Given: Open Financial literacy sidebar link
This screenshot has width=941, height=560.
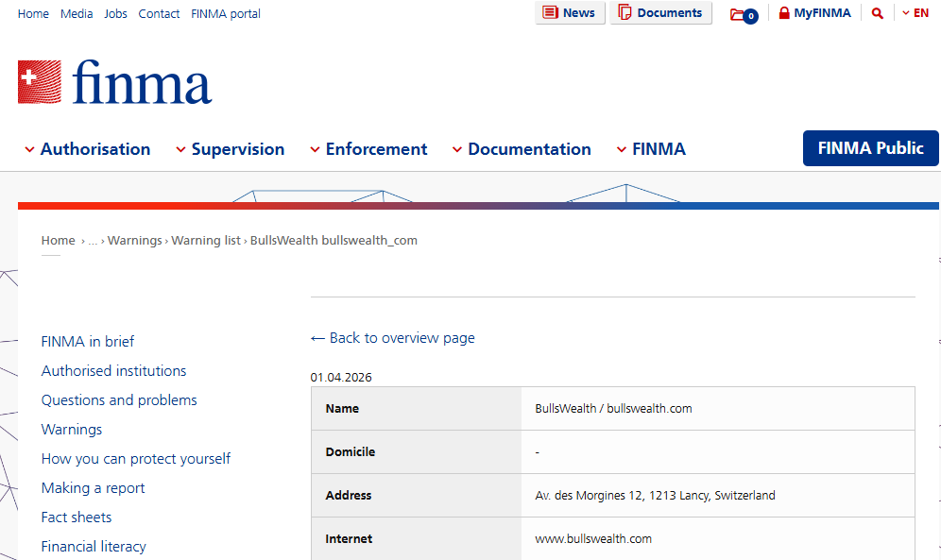Looking at the screenshot, I should coord(94,547).
